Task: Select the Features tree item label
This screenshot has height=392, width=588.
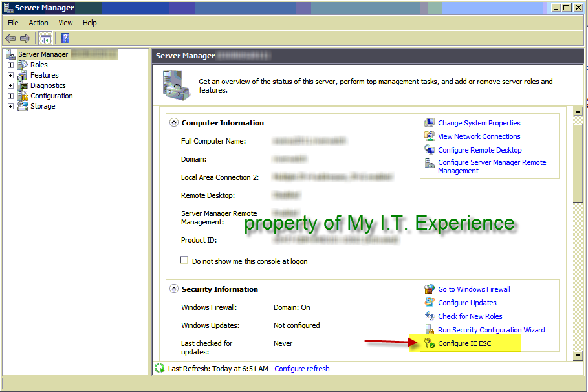Action: pyautogui.click(x=44, y=75)
